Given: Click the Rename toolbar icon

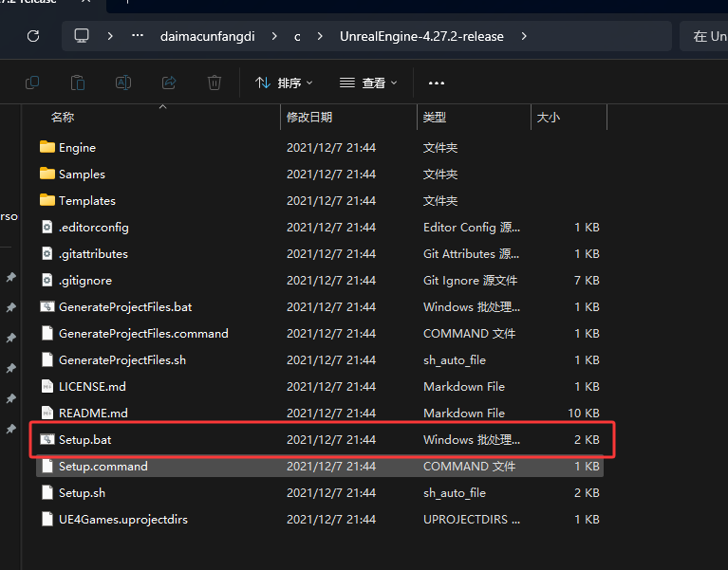Looking at the screenshot, I should (123, 83).
